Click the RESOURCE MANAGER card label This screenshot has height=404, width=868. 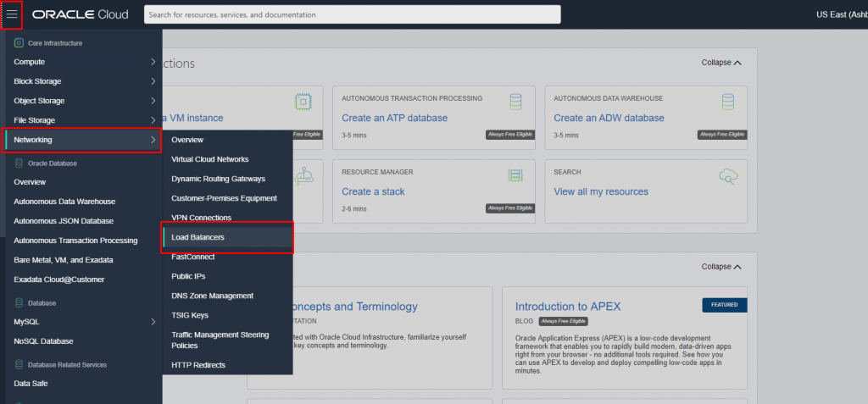377,172
